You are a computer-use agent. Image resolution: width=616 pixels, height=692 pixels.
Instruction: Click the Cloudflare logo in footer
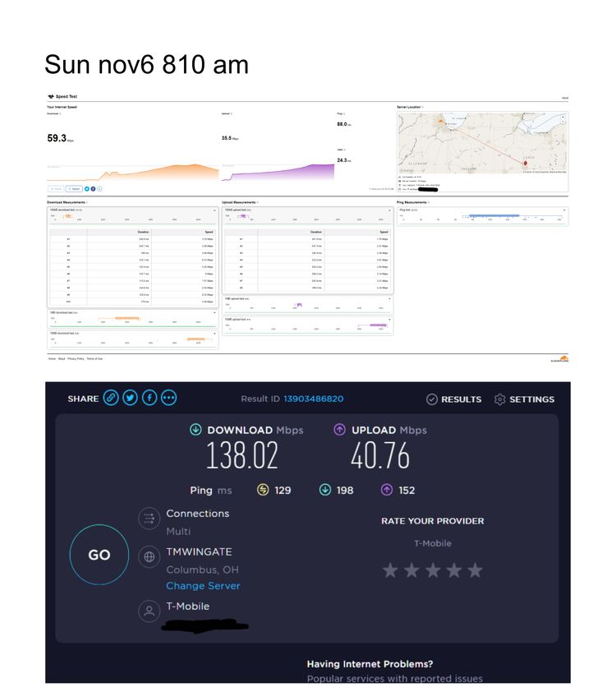(559, 359)
